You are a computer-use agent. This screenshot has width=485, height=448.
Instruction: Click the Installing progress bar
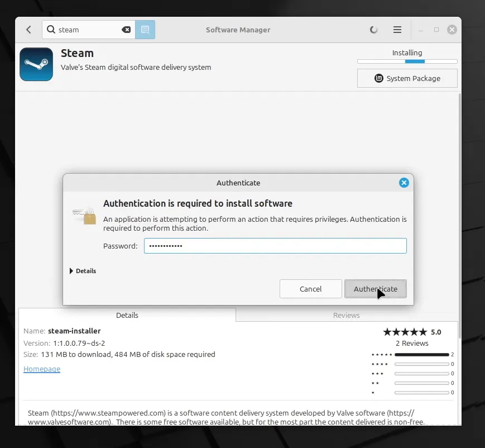click(x=407, y=61)
